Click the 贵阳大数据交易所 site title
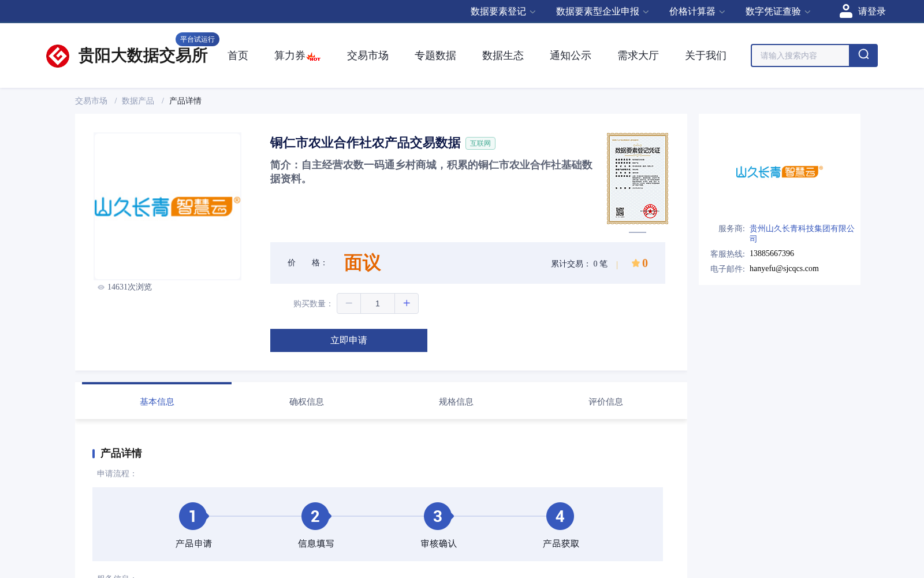 coord(143,55)
